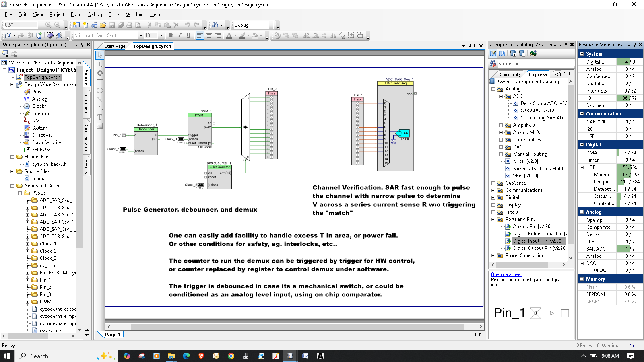644x362 pixels.
Task: Open the font name dropdown
Action: coord(141,35)
